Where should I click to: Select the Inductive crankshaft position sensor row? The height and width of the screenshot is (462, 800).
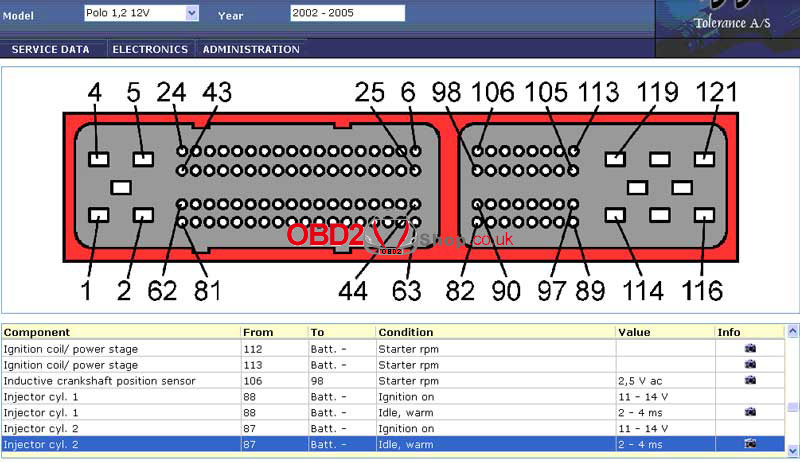(120, 381)
